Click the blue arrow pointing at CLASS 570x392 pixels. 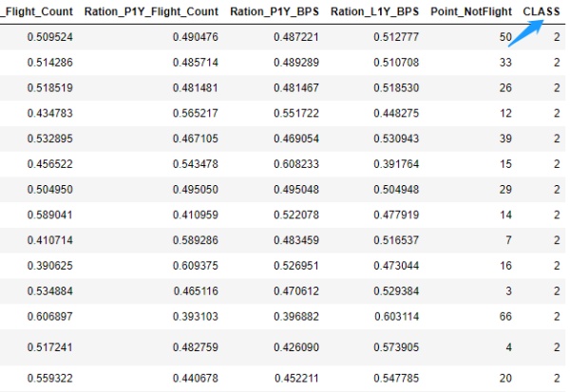(x=526, y=32)
